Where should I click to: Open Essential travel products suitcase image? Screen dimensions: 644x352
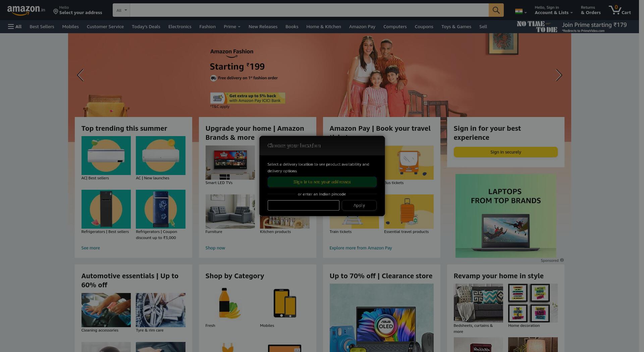[x=409, y=212]
